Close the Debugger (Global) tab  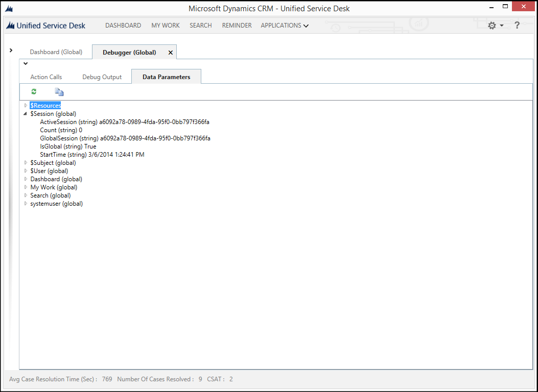(x=170, y=52)
